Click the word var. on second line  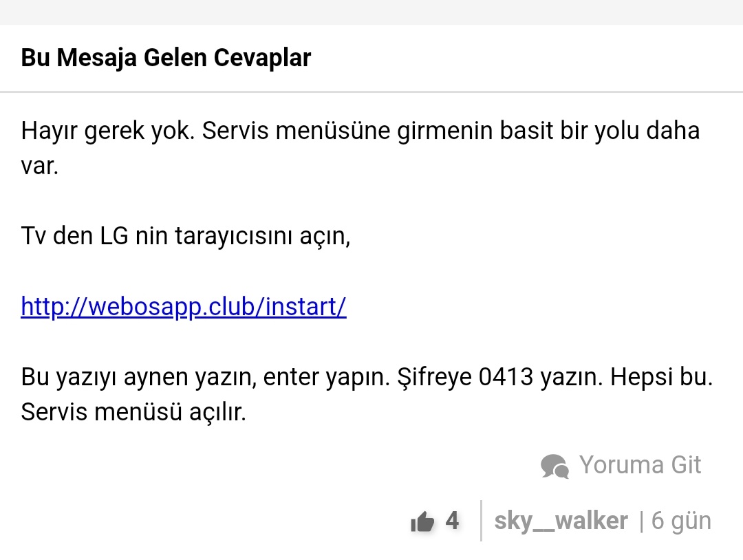40,166
